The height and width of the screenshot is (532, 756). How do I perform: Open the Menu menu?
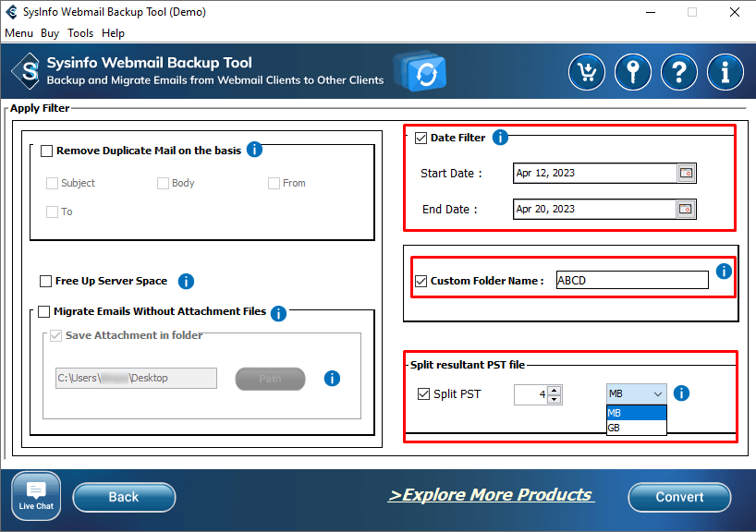click(x=18, y=33)
